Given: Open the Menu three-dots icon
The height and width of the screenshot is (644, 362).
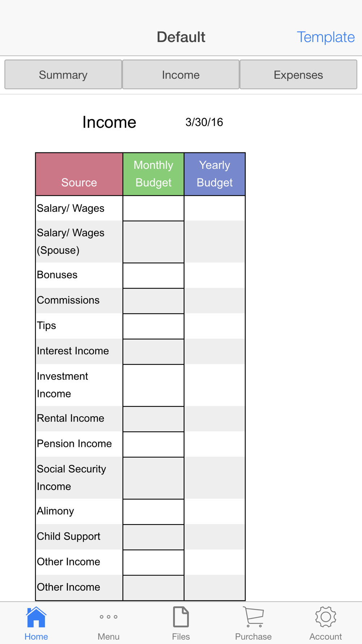Looking at the screenshot, I should point(109,617).
